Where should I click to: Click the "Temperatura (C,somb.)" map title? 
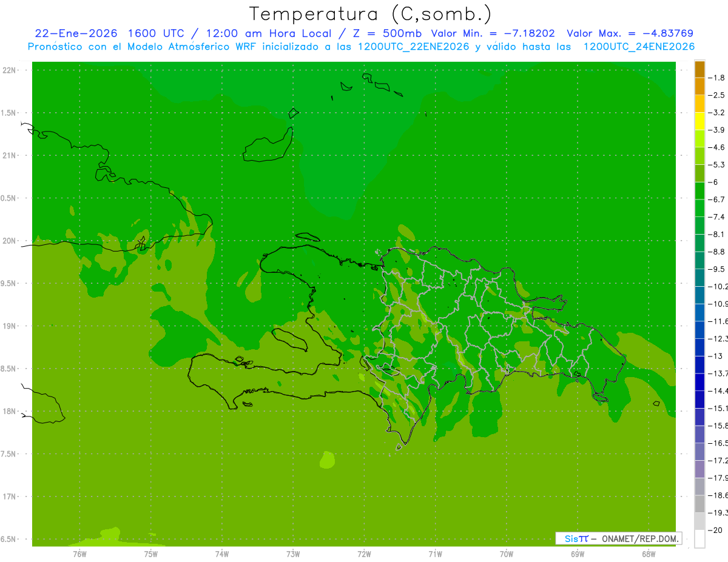tap(371, 14)
